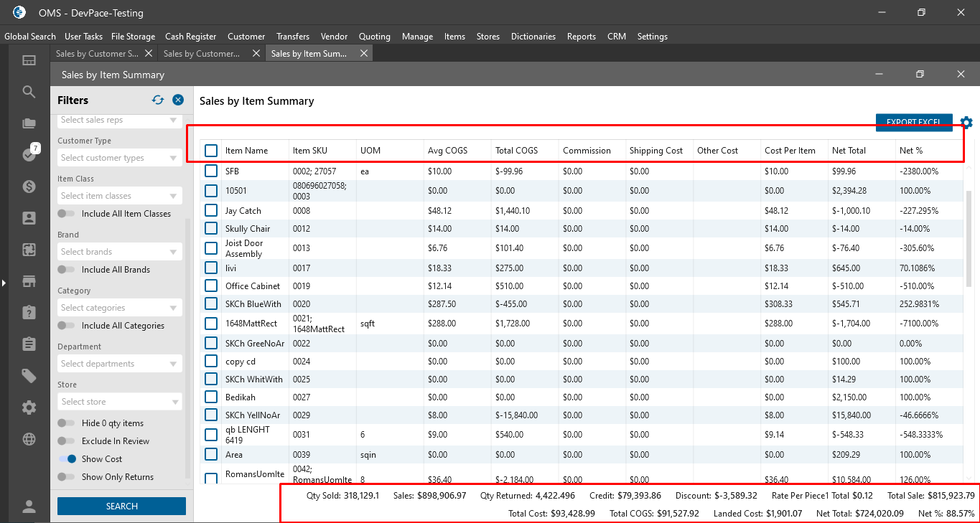Open the Reports menu

tap(581, 37)
